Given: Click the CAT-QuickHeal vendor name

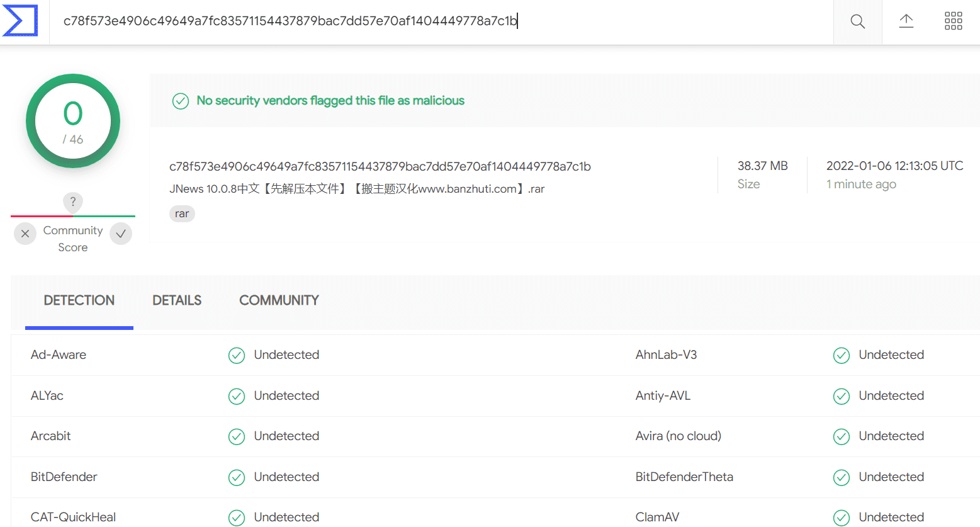Looking at the screenshot, I should pos(74,517).
